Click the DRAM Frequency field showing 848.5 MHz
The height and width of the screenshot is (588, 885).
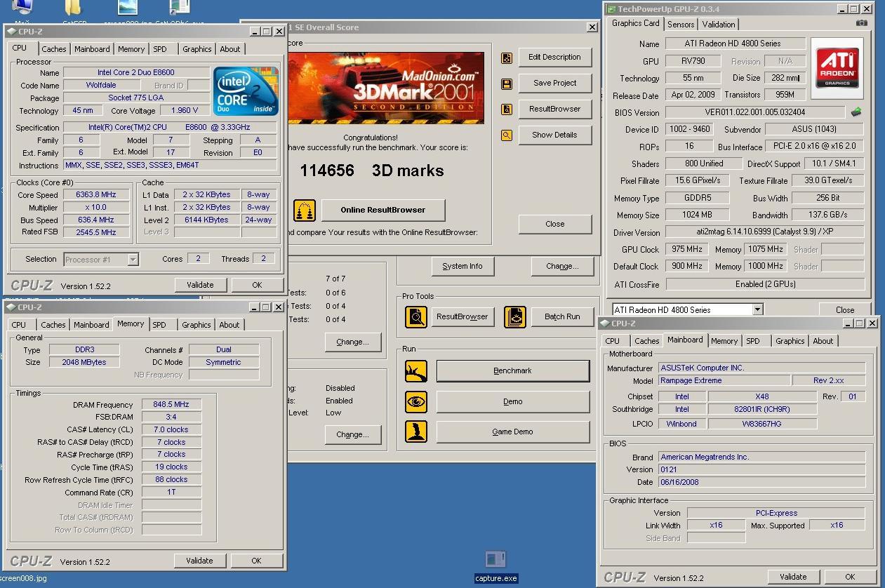172,405
